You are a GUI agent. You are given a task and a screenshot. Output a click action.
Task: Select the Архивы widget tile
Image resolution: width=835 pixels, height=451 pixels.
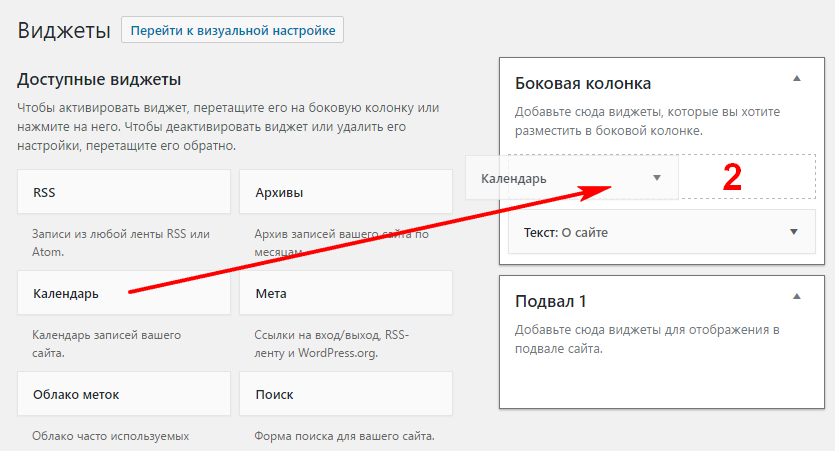click(345, 192)
